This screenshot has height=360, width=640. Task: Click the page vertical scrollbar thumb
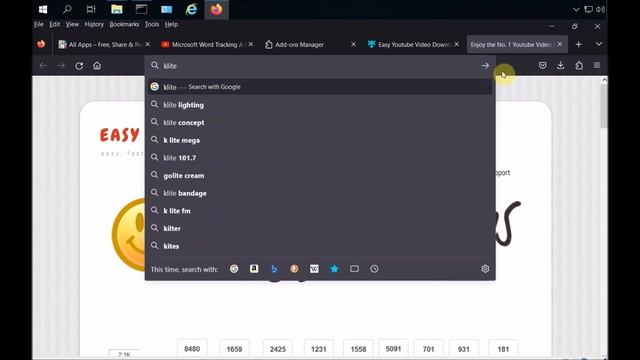pos(604,106)
